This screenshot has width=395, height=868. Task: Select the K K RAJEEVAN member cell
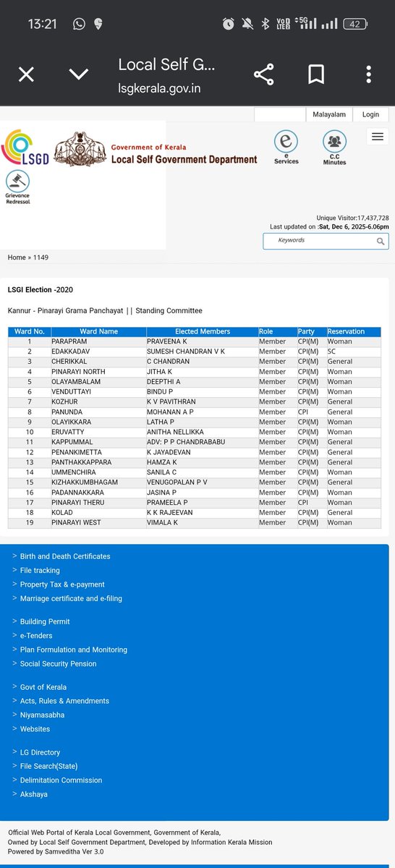203,512
